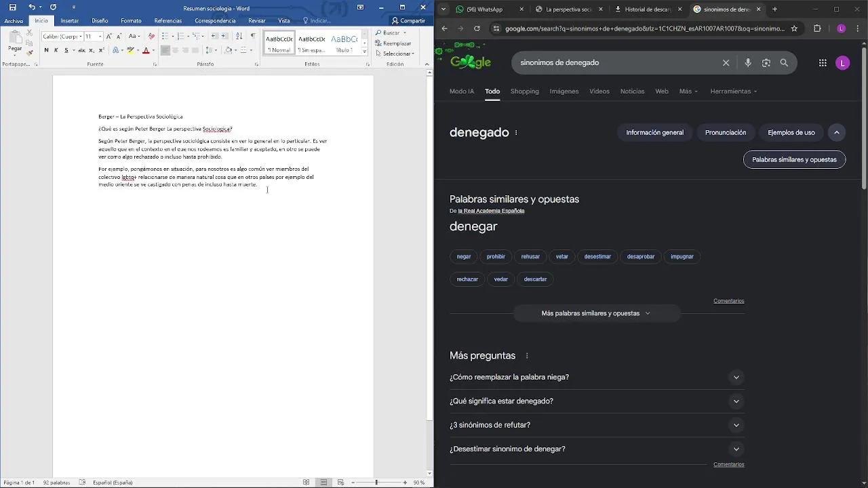Open the Revisar ribbon tab
Image resolution: width=868 pixels, height=488 pixels.
pyautogui.click(x=257, y=21)
